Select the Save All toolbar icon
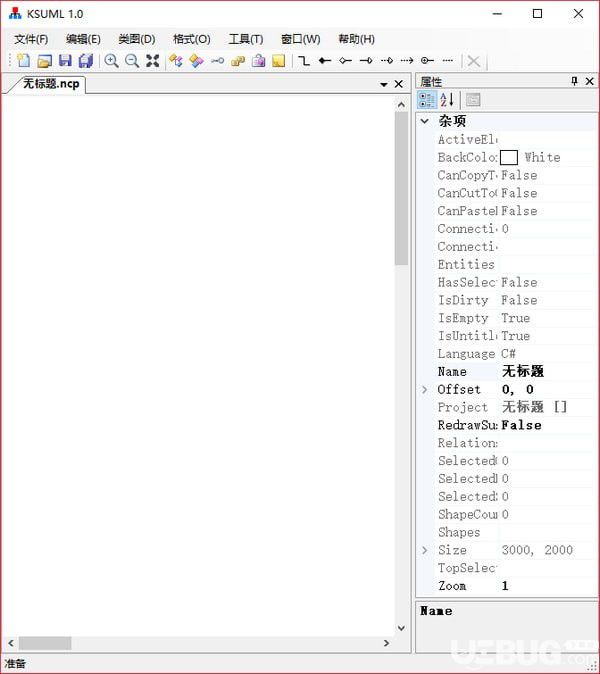The width and height of the screenshot is (600, 674). pyautogui.click(x=86, y=61)
